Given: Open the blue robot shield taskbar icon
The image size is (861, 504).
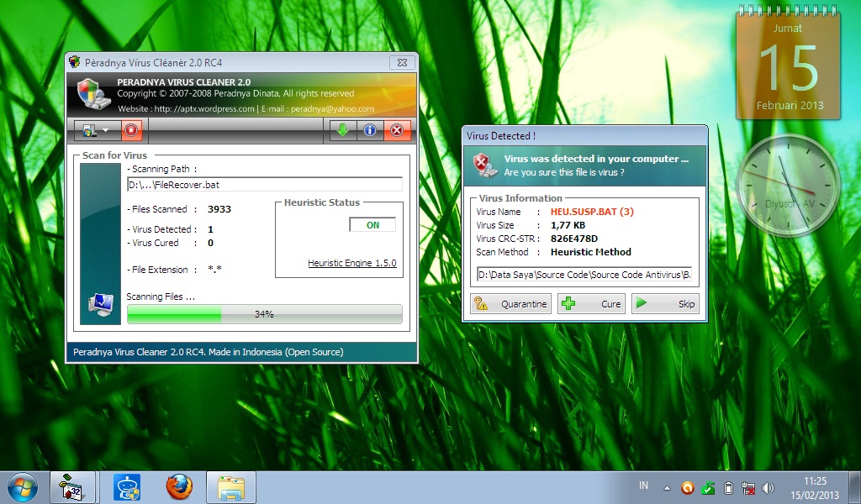Looking at the screenshot, I should pos(127,487).
